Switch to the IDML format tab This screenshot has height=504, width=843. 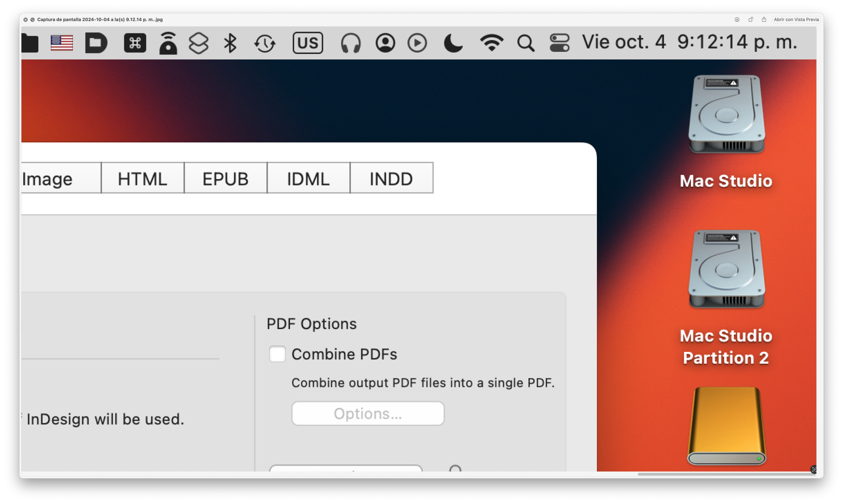pyautogui.click(x=308, y=179)
